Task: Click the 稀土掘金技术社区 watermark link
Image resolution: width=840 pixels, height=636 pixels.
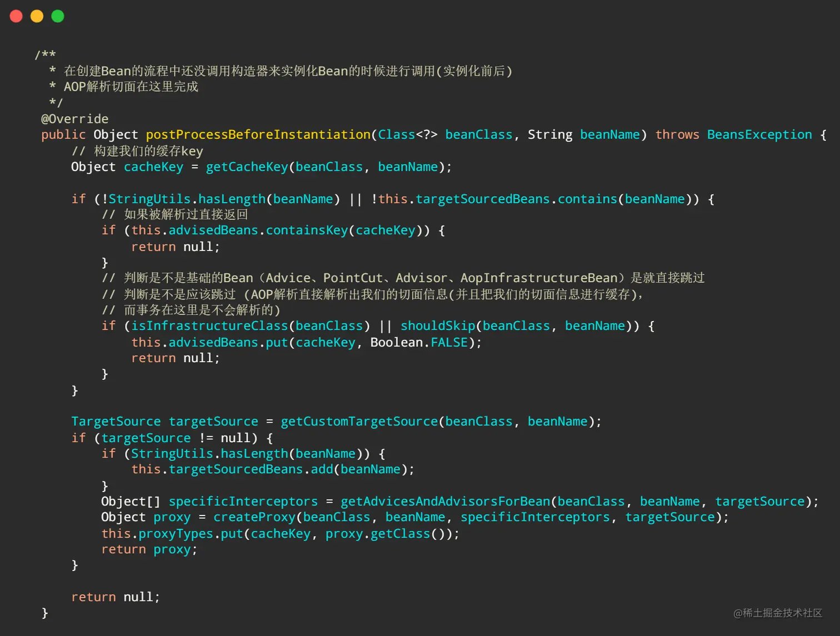Action: pyautogui.click(x=777, y=614)
